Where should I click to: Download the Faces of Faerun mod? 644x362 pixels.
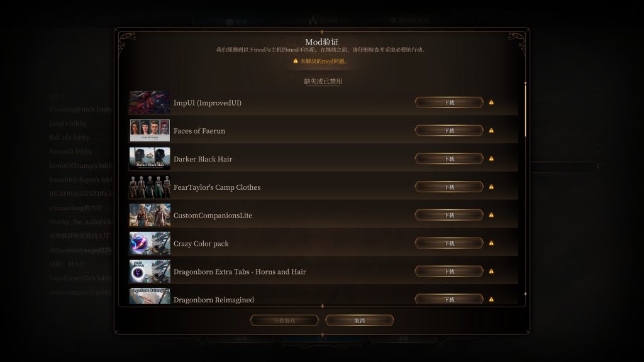click(x=449, y=131)
